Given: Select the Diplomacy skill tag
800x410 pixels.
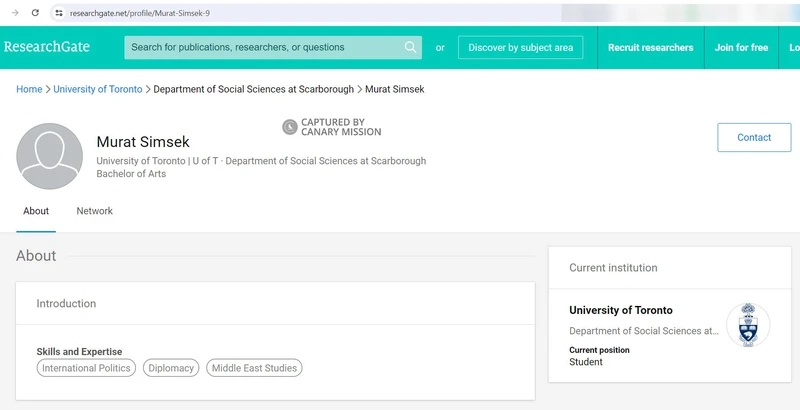Looking at the screenshot, I should click(171, 368).
